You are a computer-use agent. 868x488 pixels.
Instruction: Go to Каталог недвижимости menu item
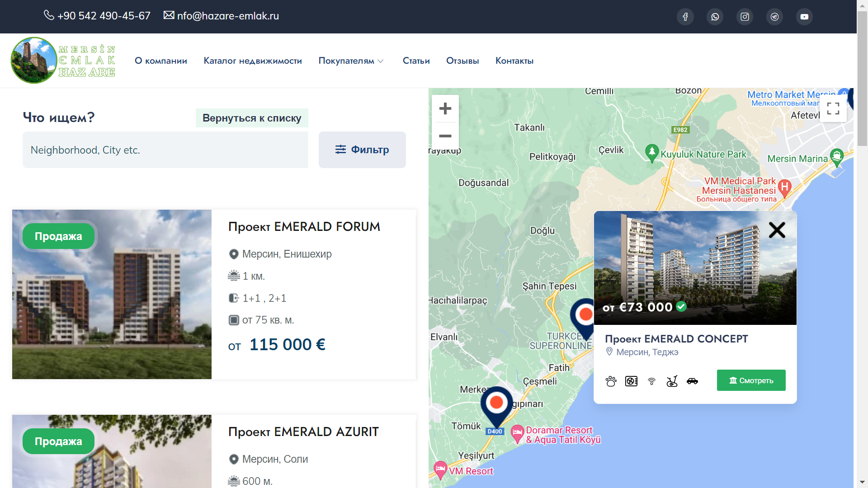click(x=253, y=61)
